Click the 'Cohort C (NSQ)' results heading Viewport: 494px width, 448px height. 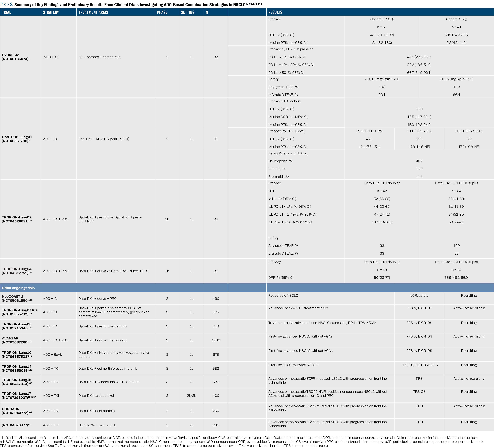tap(382, 19)
